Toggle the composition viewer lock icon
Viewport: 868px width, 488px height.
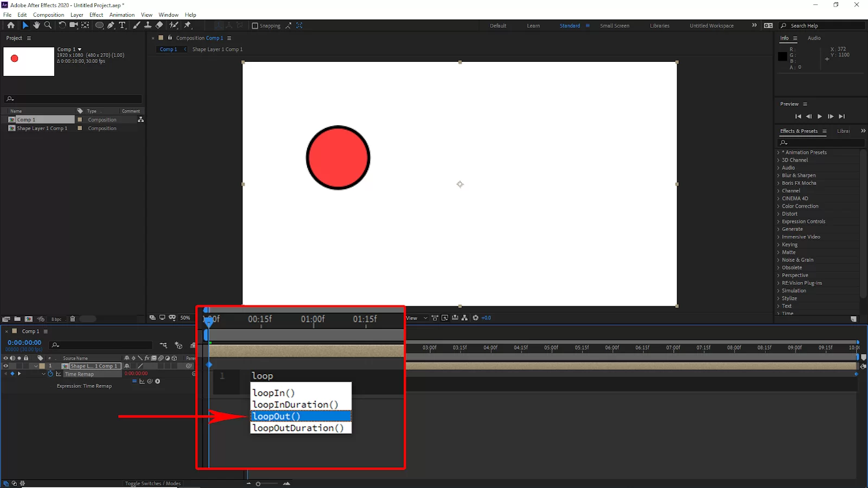170,38
